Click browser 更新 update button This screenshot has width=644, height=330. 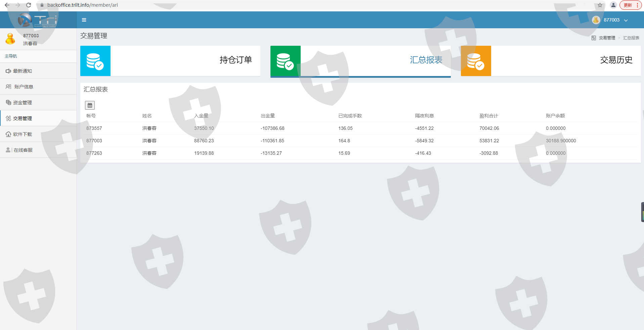pyautogui.click(x=628, y=5)
